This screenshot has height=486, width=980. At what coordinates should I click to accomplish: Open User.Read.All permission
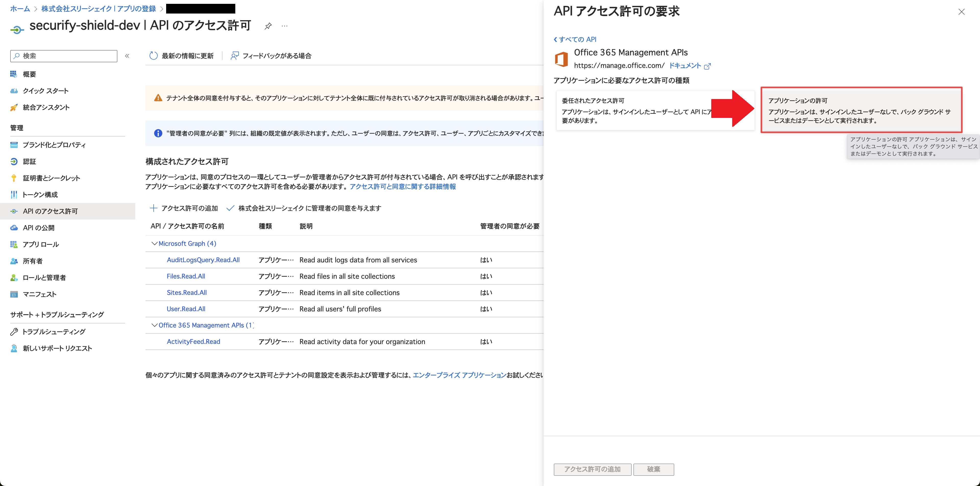point(186,309)
